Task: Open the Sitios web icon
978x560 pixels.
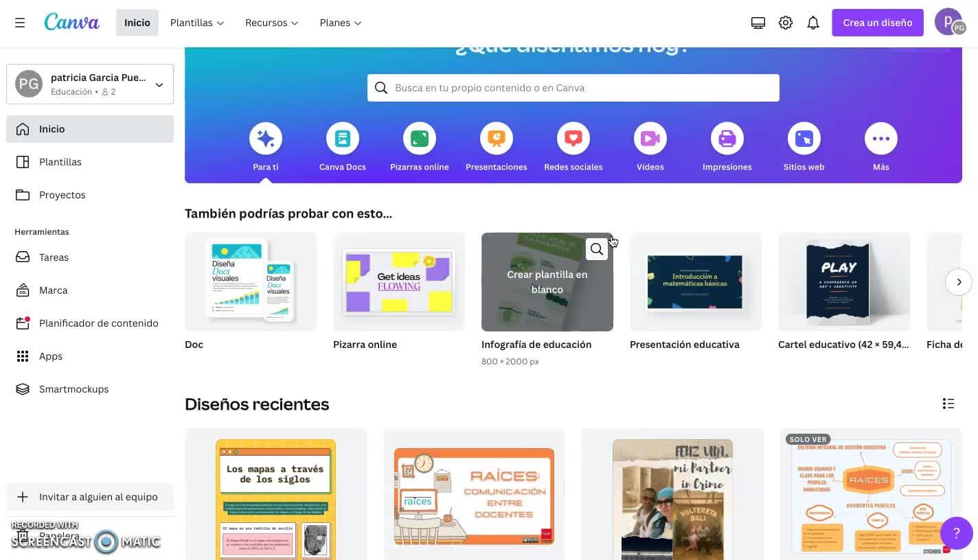Action: [804, 139]
